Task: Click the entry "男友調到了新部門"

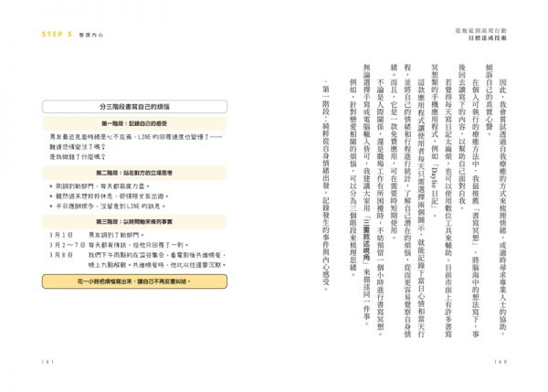Action: point(116,235)
